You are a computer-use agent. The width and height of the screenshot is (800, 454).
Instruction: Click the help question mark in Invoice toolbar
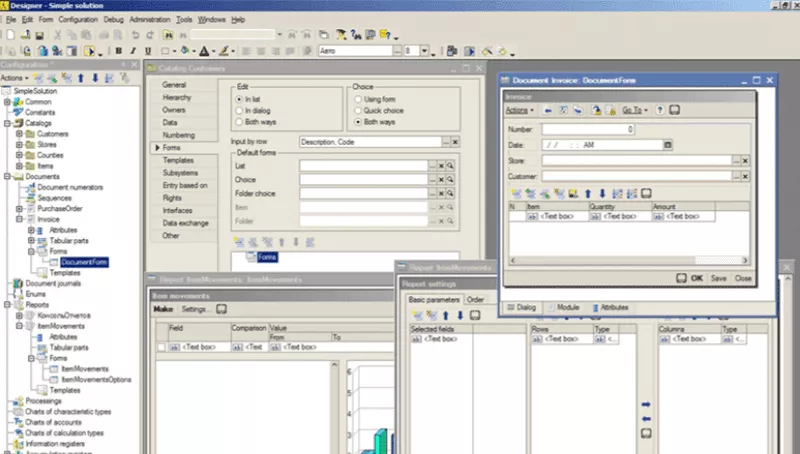point(660,110)
